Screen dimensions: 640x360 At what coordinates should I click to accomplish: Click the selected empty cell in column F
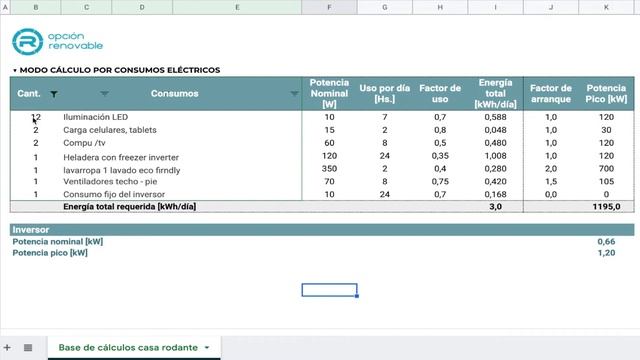coord(329,290)
